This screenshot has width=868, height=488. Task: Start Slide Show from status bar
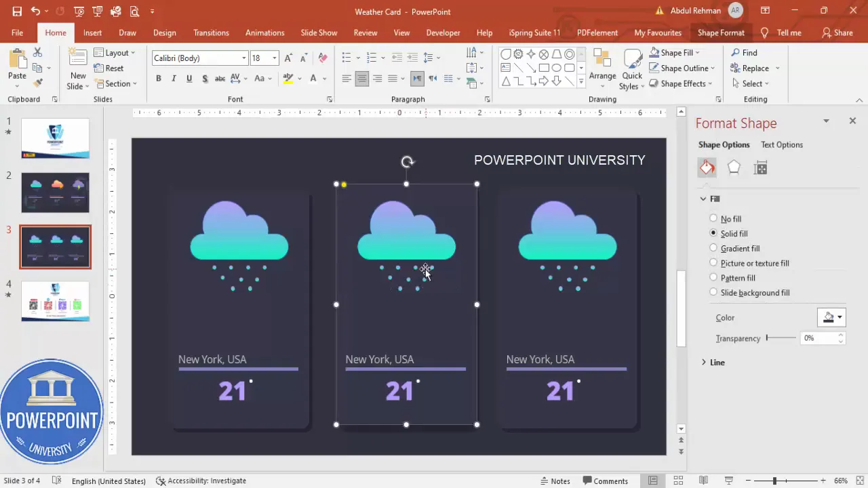(729, 481)
